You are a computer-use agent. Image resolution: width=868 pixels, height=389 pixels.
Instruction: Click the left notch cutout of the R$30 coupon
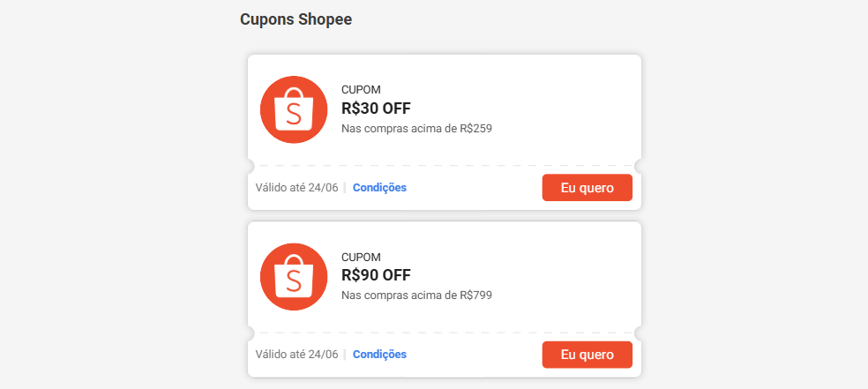pos(249,166)
